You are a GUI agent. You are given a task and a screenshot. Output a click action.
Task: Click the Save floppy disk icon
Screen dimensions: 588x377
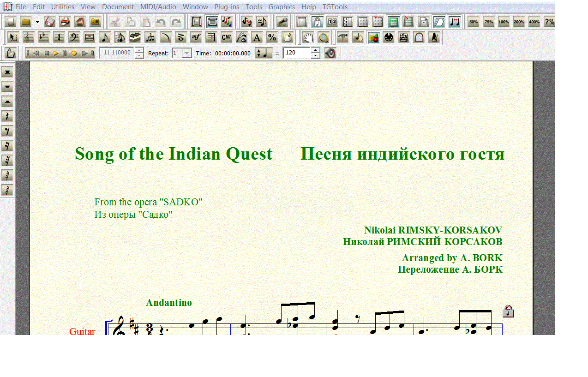coord(50,22)
